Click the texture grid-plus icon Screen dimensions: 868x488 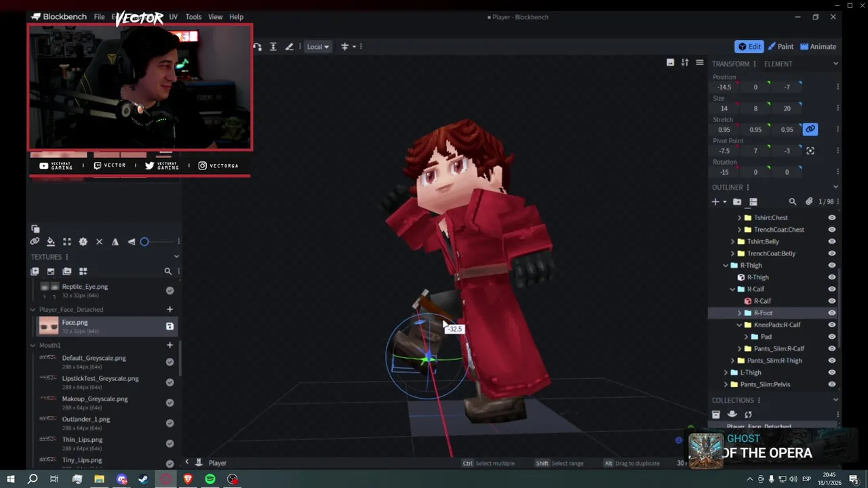point(83,271)
